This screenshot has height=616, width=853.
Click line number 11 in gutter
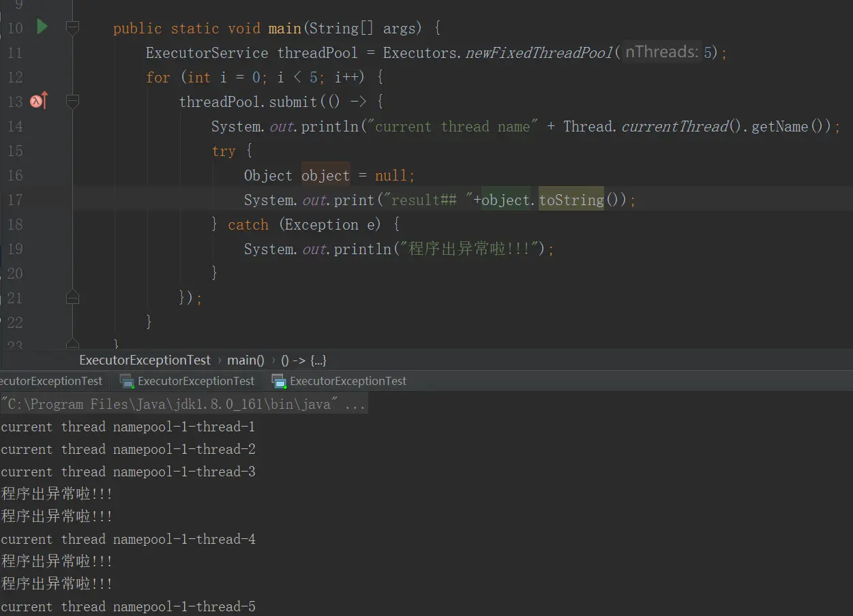[x=14, y=52]
